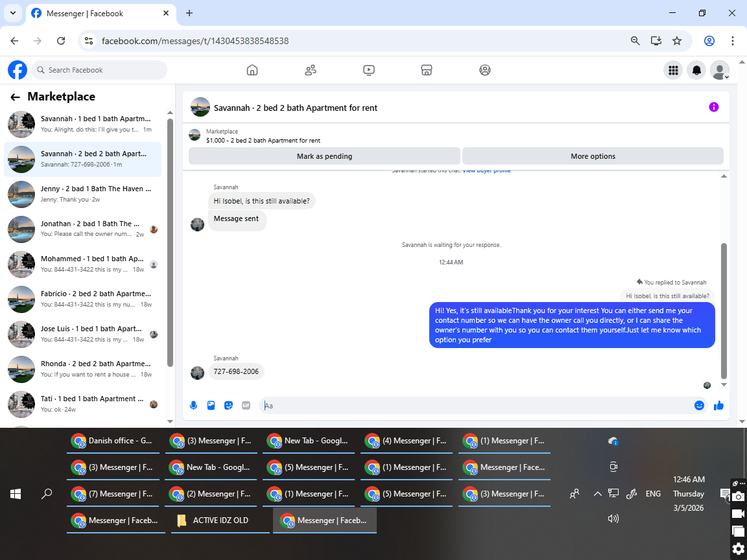Open the emoji picker in message box

coord(699,405)
